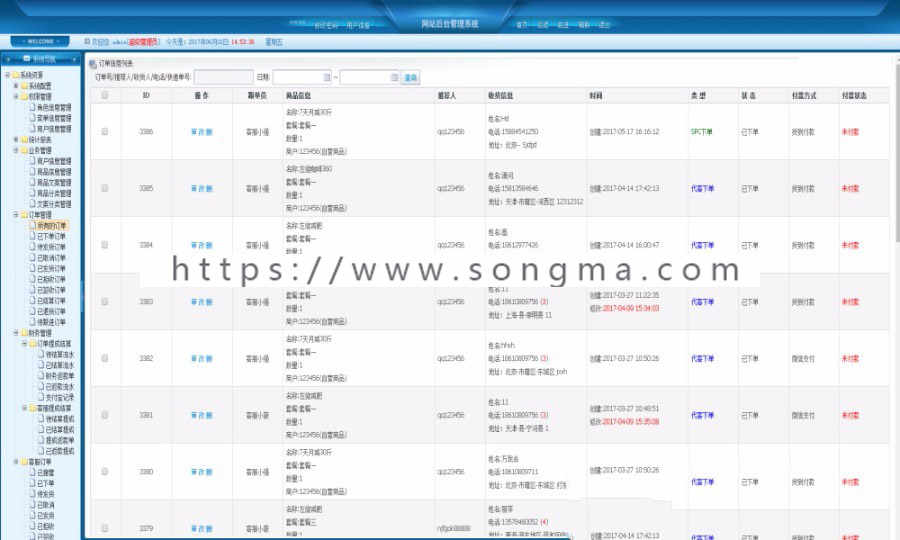
Task: Tick the checkbox for order 3382
Action: [104, 358]
